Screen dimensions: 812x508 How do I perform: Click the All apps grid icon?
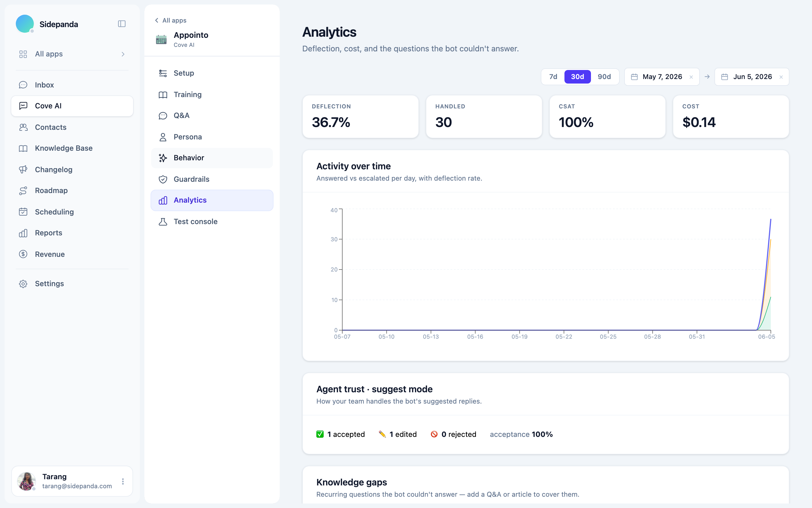click(23, 54)
